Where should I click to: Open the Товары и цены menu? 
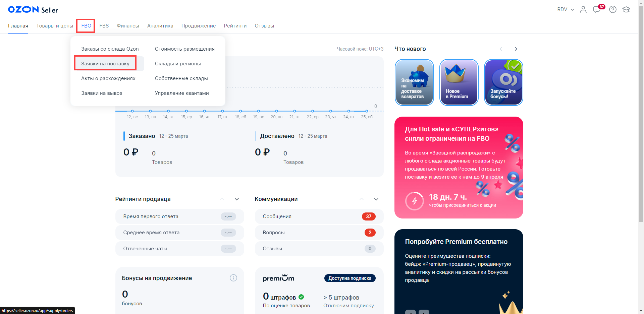point(55,26)
